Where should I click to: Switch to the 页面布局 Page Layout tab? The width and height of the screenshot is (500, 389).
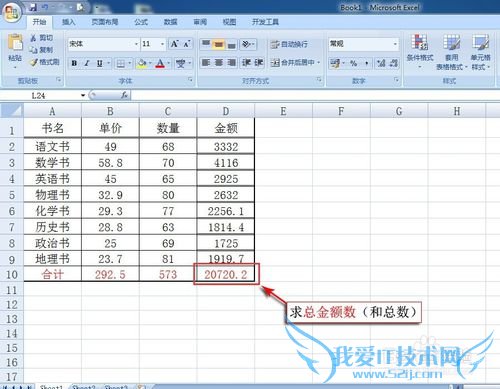point(105,22)
